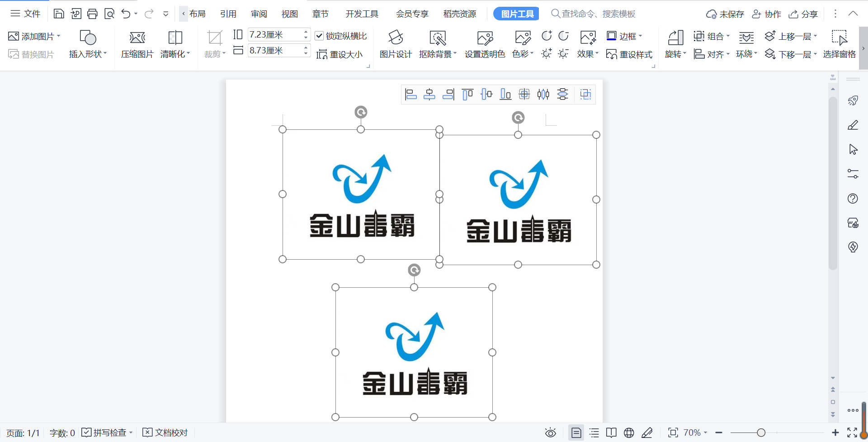
Task: Click Set Transparent Color (设置透明色)
Action: pos(485,44)
